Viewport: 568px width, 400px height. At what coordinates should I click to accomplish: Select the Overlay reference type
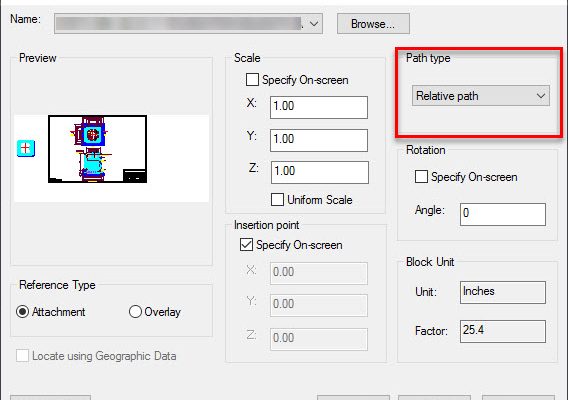[135, 312]
